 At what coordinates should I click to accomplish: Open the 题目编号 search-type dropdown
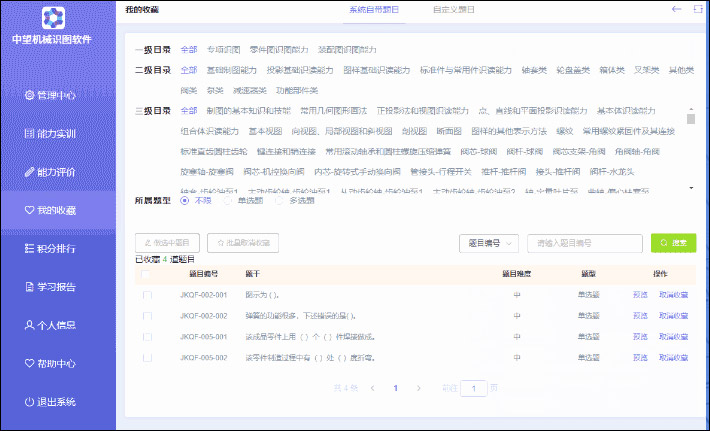pos(489,242)
